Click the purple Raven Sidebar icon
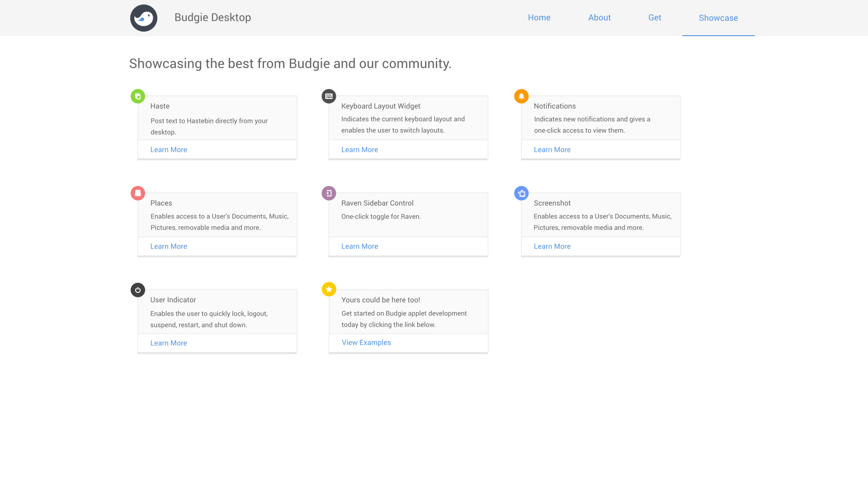 (329, 193)
